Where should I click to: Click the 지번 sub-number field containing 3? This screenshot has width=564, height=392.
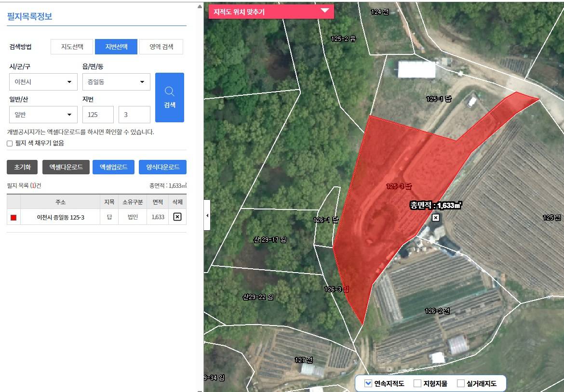point(134,115)
